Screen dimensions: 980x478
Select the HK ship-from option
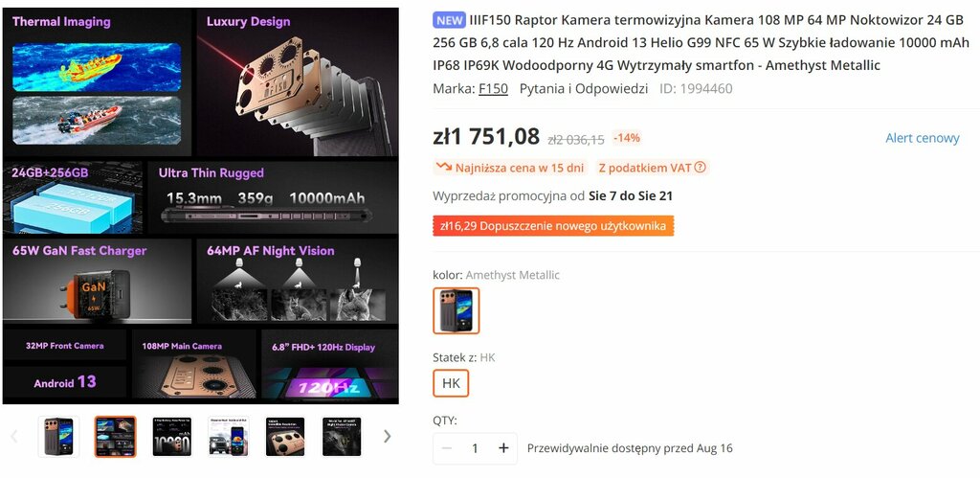coord(451,383)
